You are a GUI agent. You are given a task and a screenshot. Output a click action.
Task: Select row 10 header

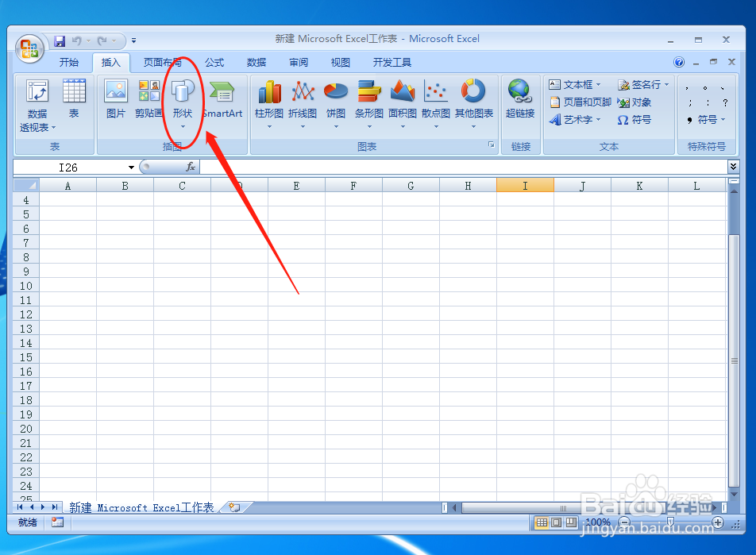(x=26, y=286)
